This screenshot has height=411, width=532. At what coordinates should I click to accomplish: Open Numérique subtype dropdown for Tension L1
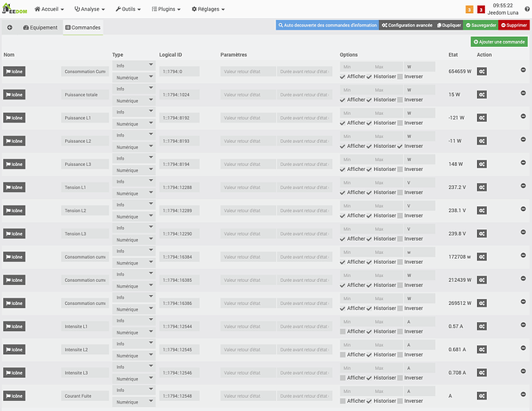click(x=134, y=193)
